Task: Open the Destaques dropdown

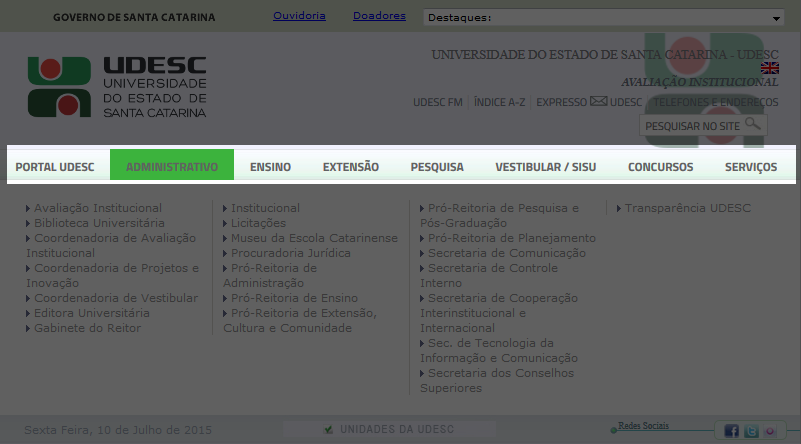Action: coord(603,17)
